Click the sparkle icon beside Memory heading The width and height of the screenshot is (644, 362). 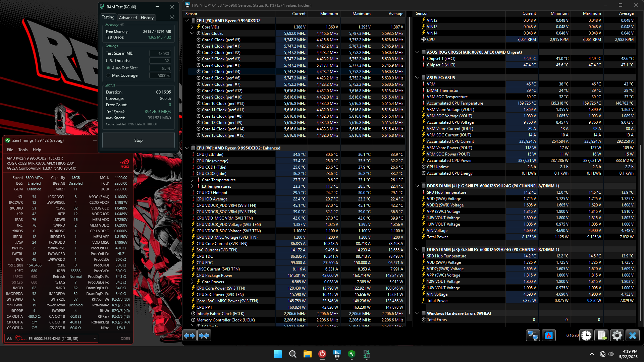[x=122, y=25]
